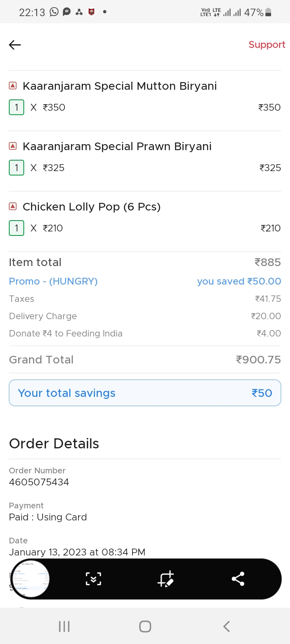Select the order number 4605075434
Viewport: 290px width, 644px height.
click(39, 482)
